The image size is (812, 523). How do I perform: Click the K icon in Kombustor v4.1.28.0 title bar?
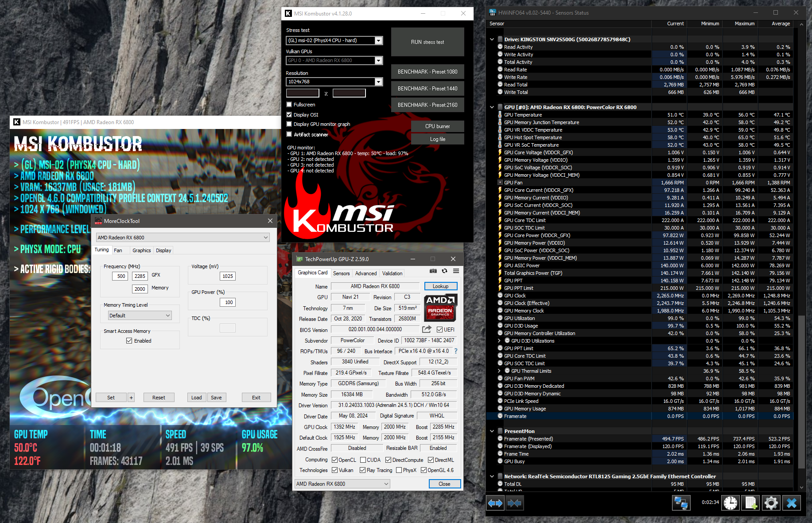(x=288, y=14)
